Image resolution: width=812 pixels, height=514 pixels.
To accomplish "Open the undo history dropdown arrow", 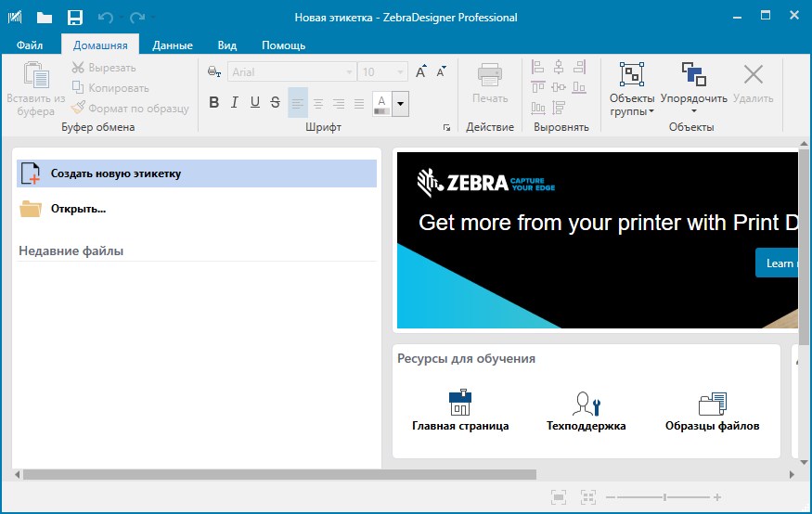I will tap(122, 18).
